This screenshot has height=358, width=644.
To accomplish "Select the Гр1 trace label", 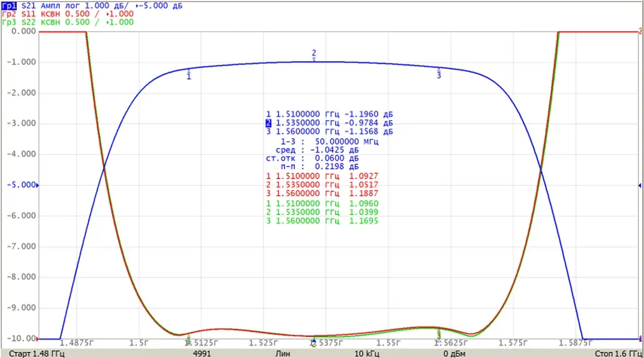I will [9, 6].
